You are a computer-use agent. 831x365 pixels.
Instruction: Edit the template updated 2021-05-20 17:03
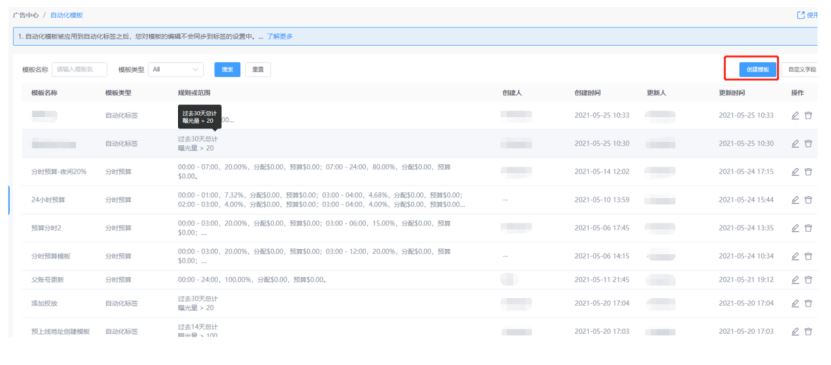click(x=795, y=331)
